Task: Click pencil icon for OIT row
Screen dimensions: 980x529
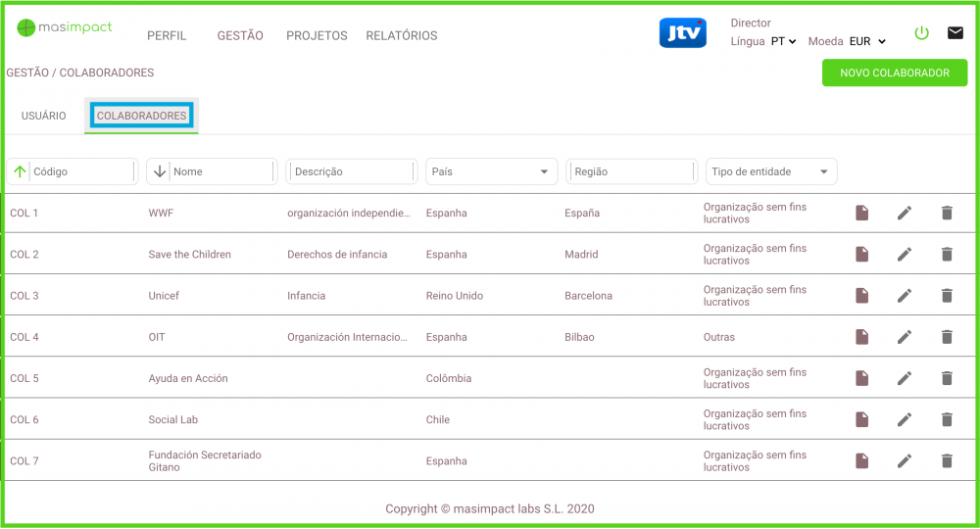Action: (905, 337)
